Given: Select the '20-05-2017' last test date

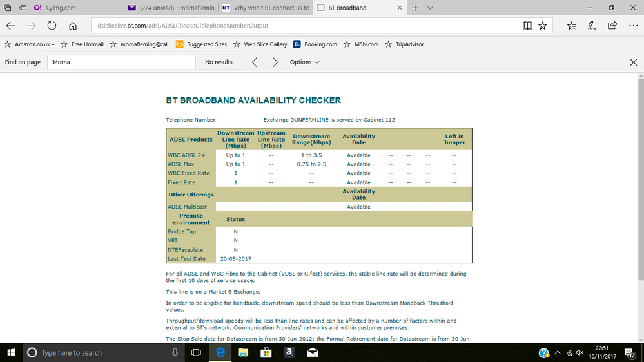Looking at the screenshot, I should [x=236, y=259].
